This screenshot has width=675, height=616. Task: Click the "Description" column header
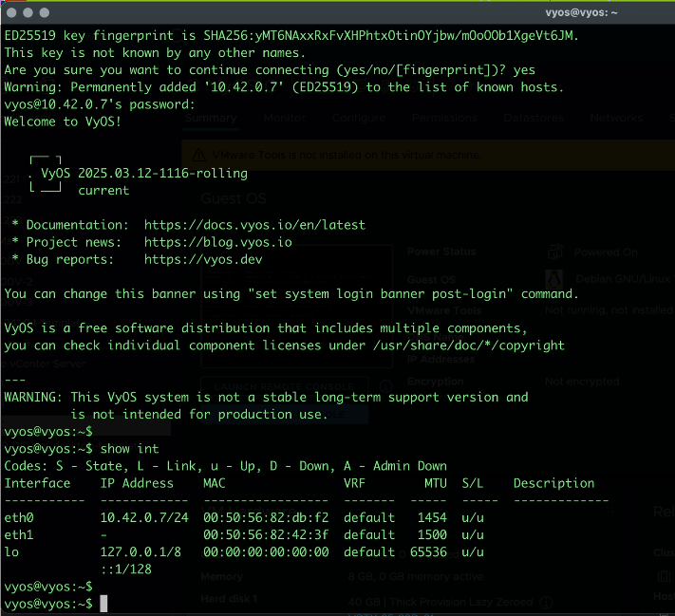(553, 483)
